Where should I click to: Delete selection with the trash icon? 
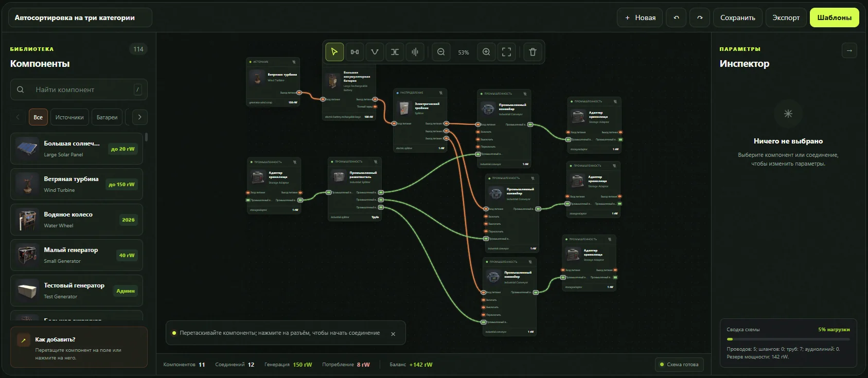tap(533, 52)
